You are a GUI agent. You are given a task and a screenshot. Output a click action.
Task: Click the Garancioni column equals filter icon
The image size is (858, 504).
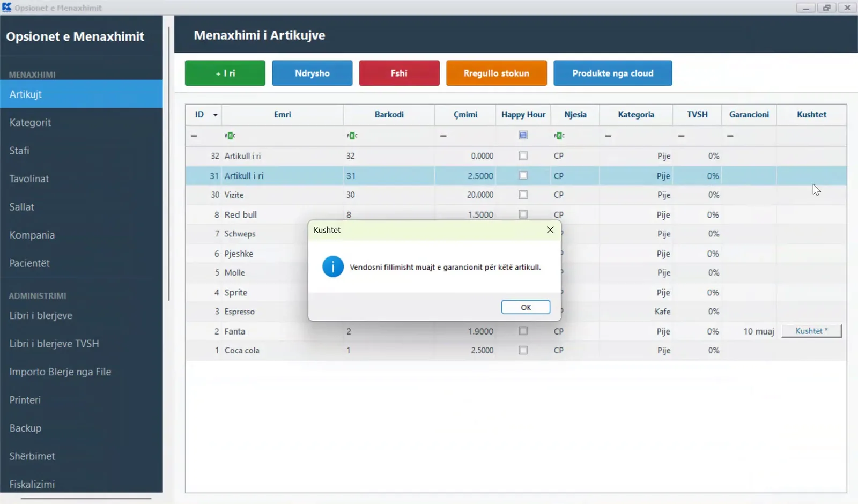pyautogui.click(x=730, y=136)
